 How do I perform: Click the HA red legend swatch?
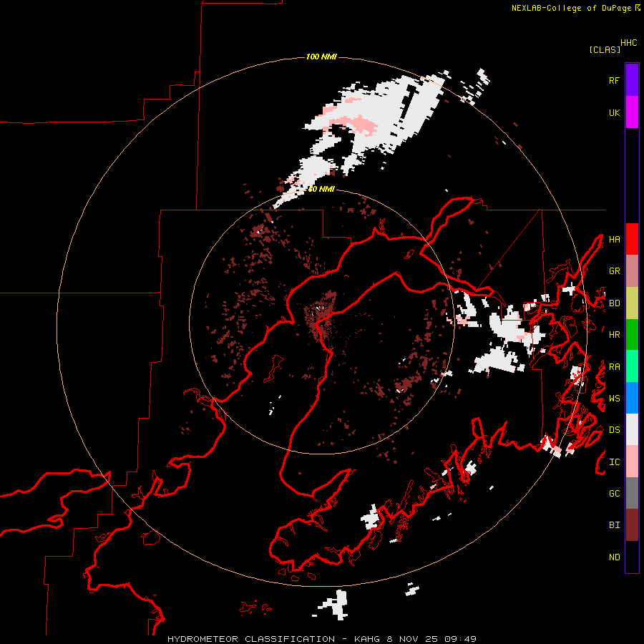click(x=632, y=239)
